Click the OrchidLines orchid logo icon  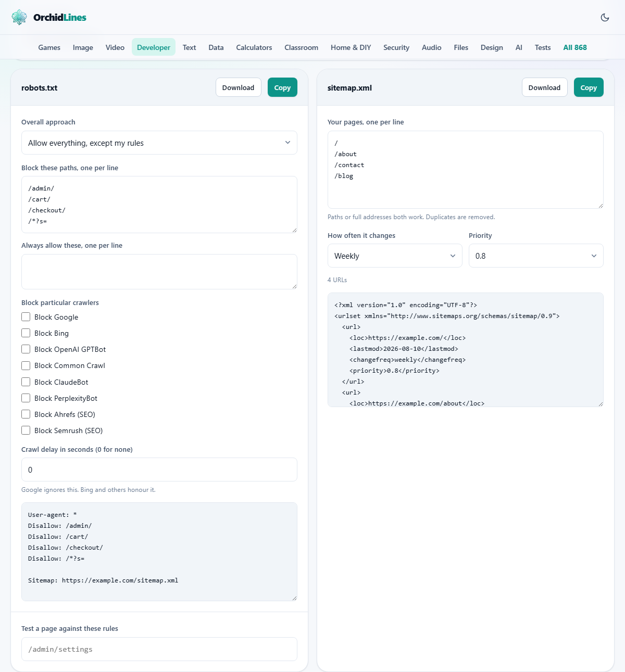[x=19, y=17]
